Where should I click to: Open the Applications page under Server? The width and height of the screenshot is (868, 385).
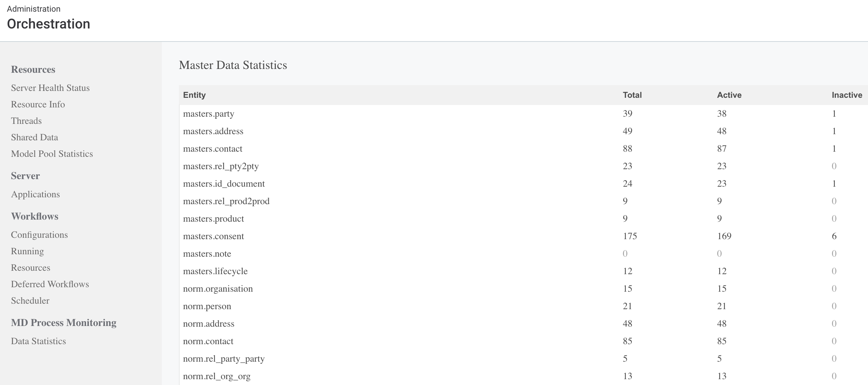(x=35, y=194)
